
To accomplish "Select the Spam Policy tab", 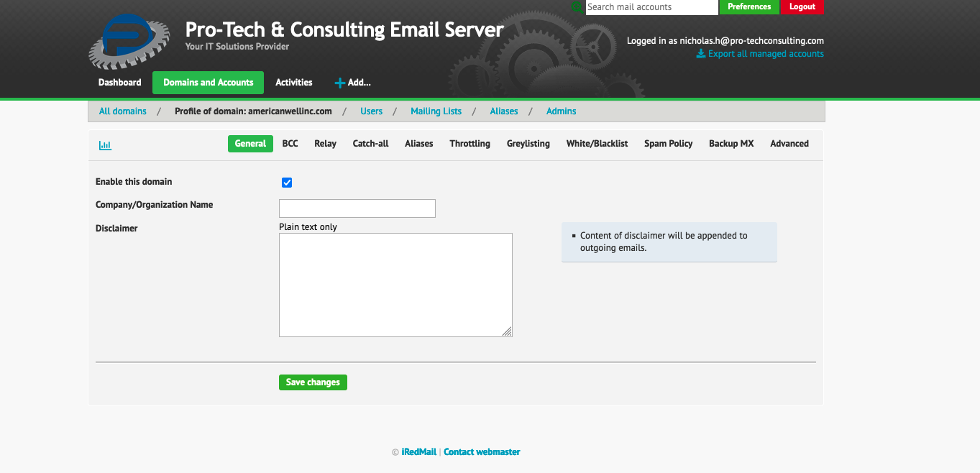I will [x=668, y=143].
